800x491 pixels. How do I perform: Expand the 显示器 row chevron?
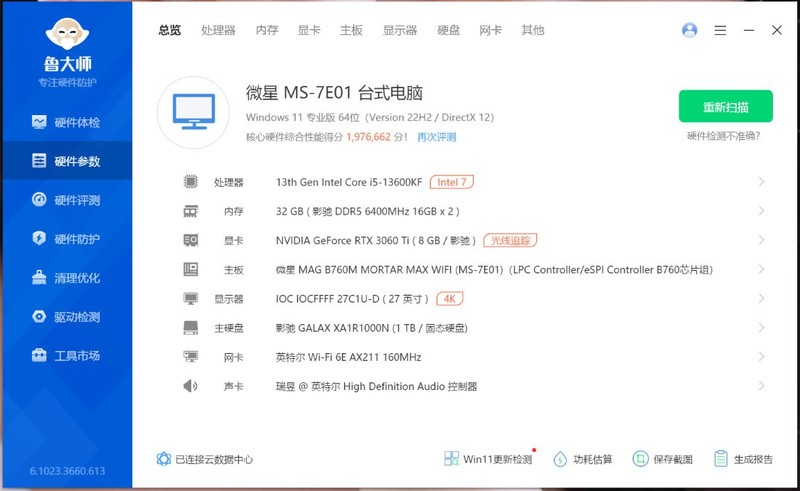coord(761,298)
